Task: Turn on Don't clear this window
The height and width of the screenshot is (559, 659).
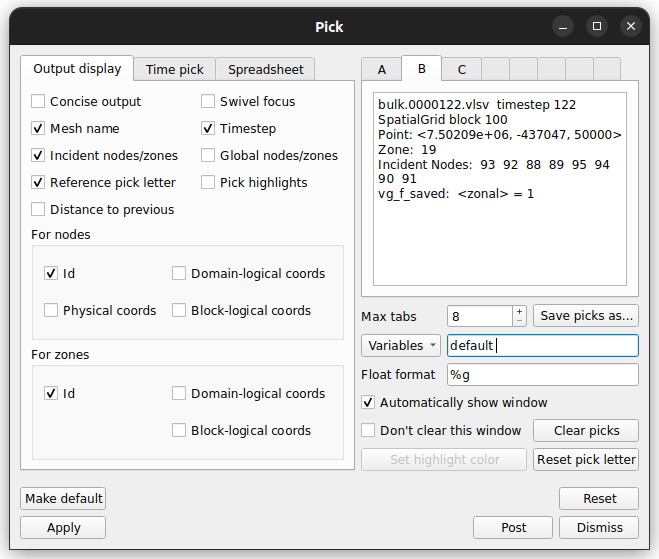Action: [369, 430]
